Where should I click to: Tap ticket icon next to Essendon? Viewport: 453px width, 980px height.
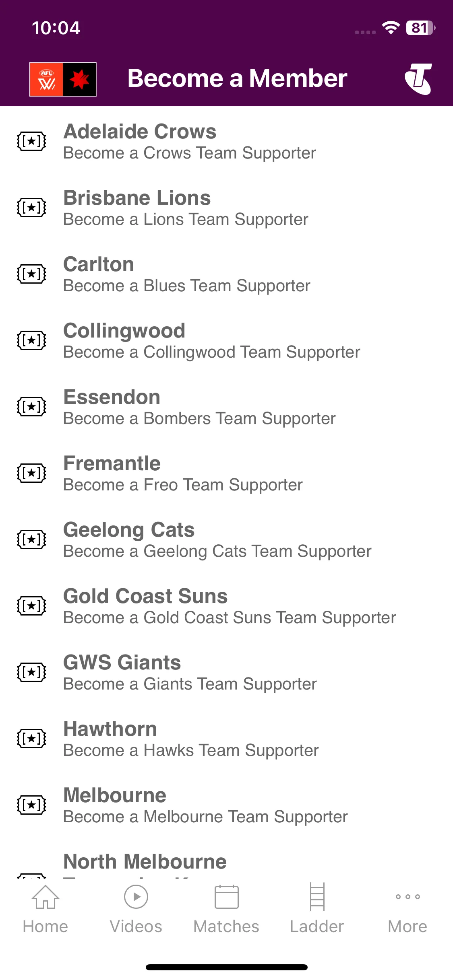31,407
